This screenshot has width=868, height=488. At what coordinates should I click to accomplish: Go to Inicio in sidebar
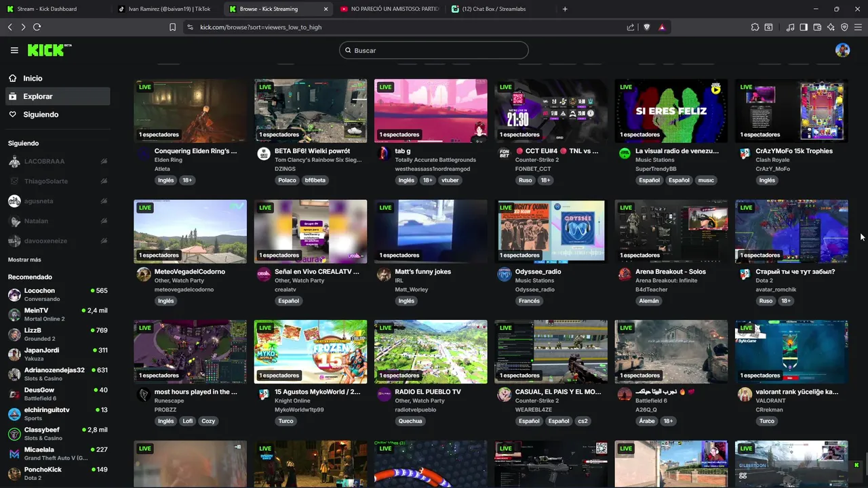click(57, 78)
